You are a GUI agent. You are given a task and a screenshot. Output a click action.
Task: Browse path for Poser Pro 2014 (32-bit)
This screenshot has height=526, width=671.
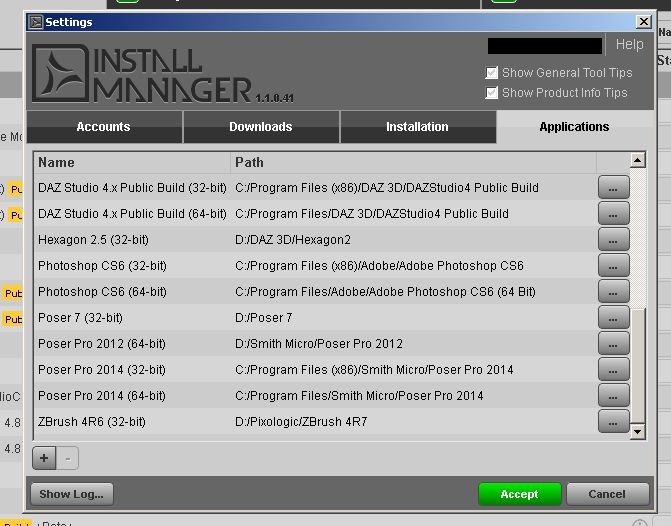coord(614,370)
